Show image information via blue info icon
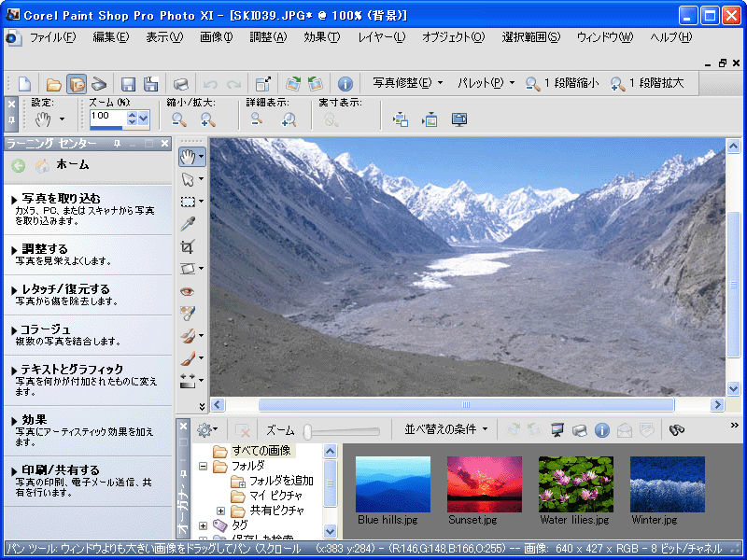The width and height of the screenshot is (747, 560). tap(345, 84)
